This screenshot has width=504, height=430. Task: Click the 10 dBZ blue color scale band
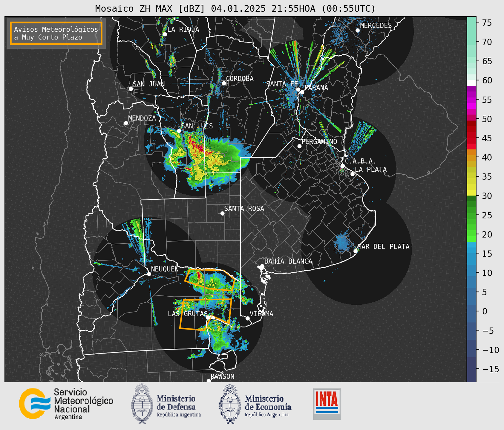coord(471,273)
